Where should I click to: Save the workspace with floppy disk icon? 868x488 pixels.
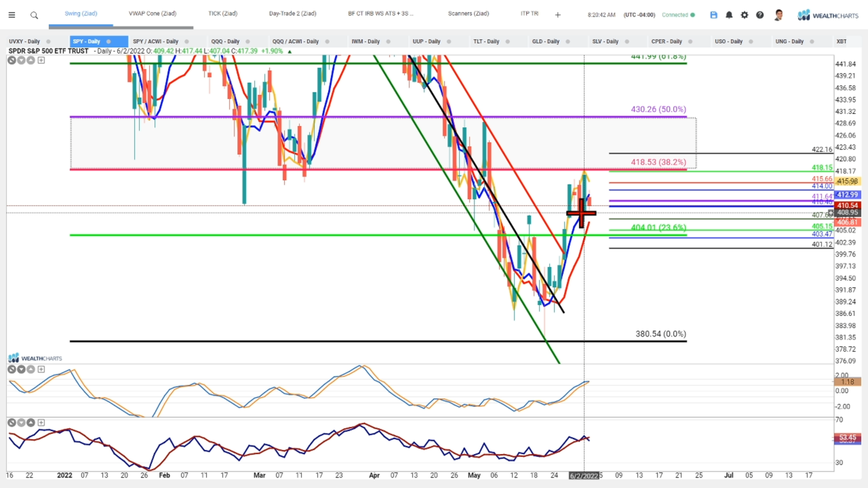click(x=714, y=15)
